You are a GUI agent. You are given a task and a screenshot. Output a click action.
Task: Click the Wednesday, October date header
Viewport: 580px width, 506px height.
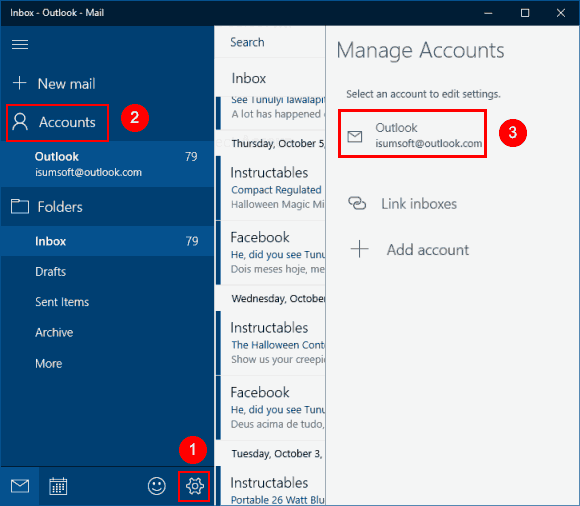coord(278,298)
